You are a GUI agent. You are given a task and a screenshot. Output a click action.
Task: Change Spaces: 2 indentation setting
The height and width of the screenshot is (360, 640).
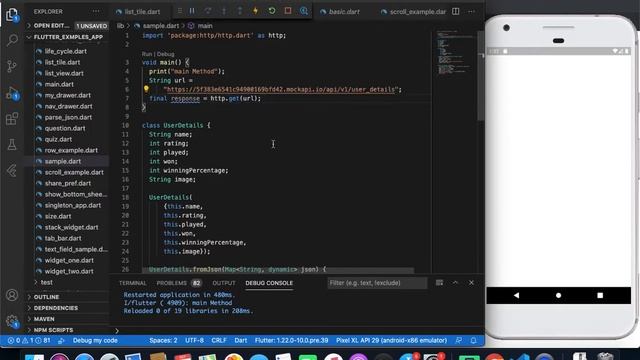pos(163,340)
